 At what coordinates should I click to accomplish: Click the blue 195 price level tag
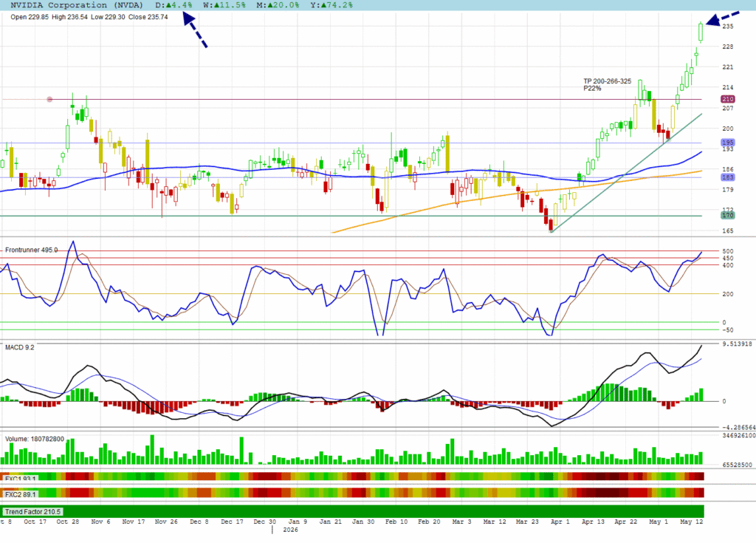[727, 143]
